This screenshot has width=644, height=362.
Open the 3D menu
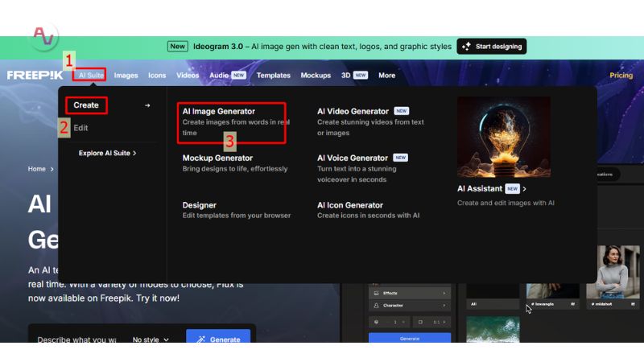[346, 75]
